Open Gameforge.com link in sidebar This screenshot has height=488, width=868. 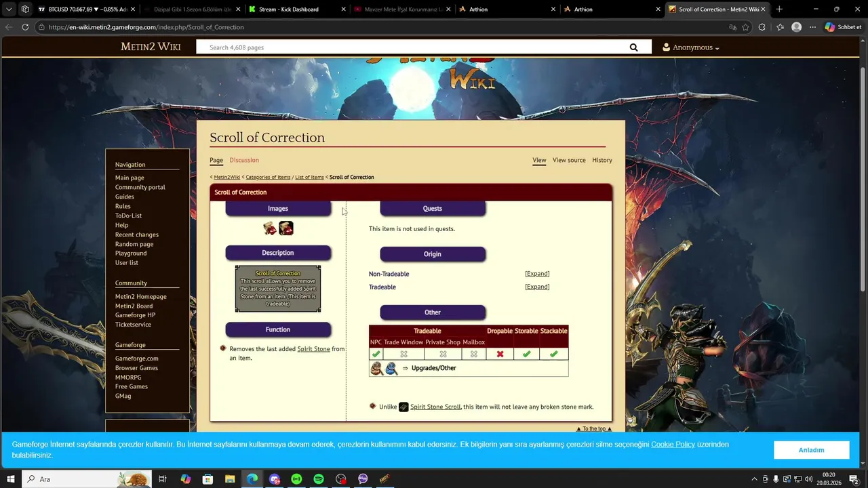pyautogui.click(x=137, y=359)
